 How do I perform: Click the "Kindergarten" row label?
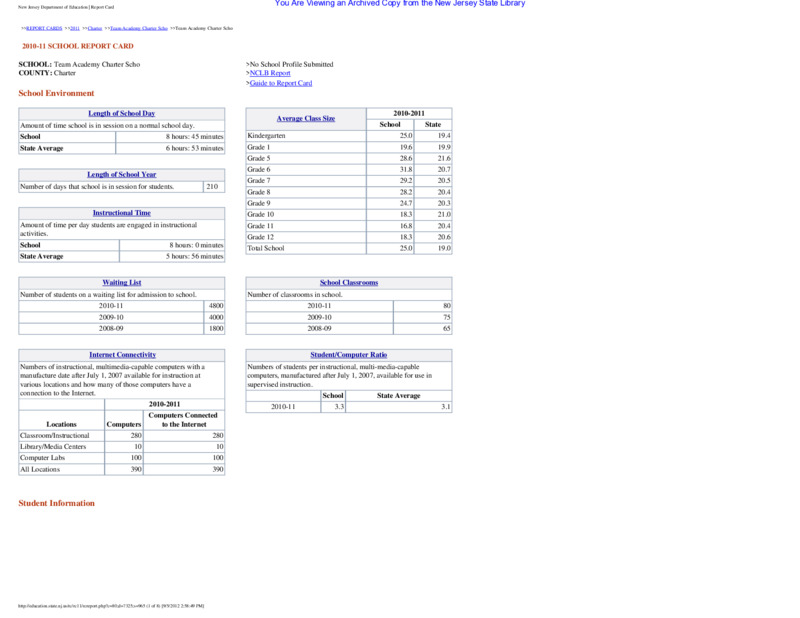tap(266, 136)
